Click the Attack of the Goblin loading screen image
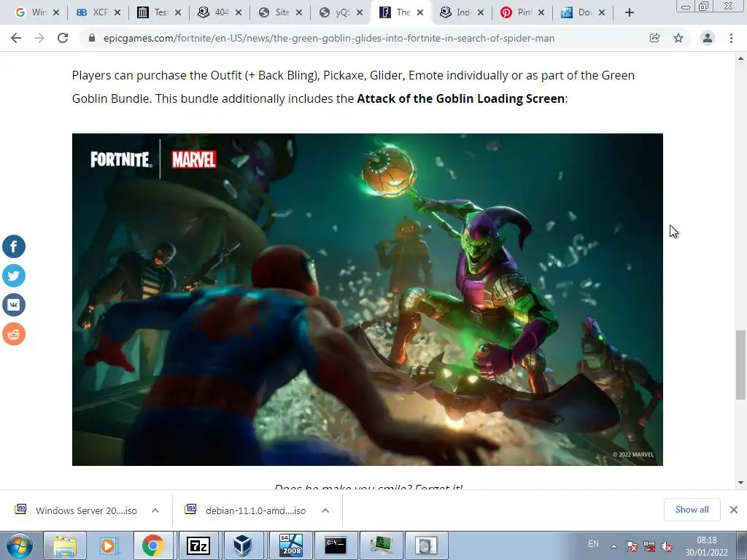Viewport: 747px width, 560px height. [368, 300]
